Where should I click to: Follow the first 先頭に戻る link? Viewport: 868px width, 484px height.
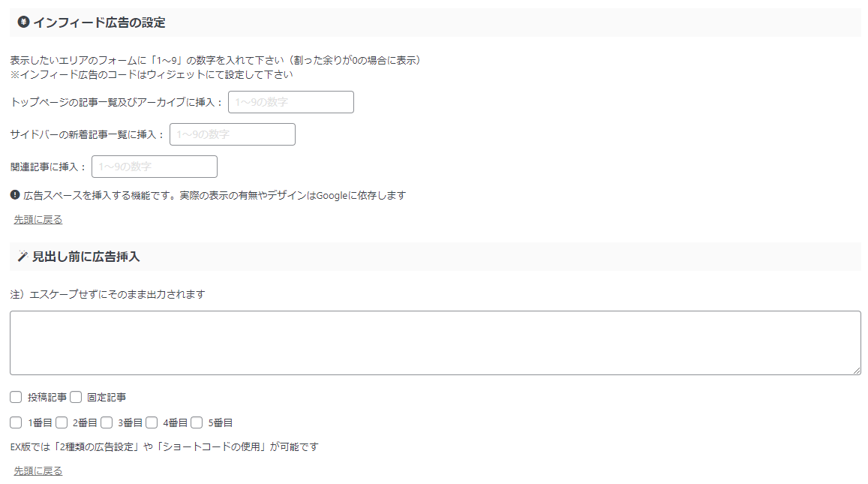click(38, 220)
